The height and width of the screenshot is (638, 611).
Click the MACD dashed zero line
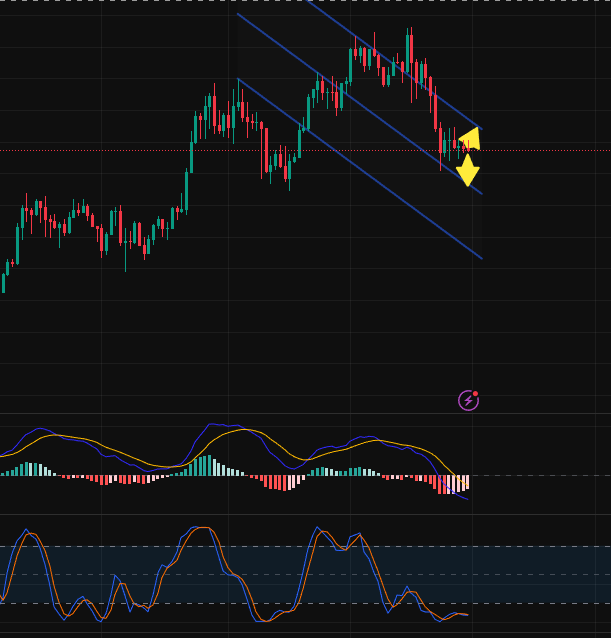[x=540, y=475]
